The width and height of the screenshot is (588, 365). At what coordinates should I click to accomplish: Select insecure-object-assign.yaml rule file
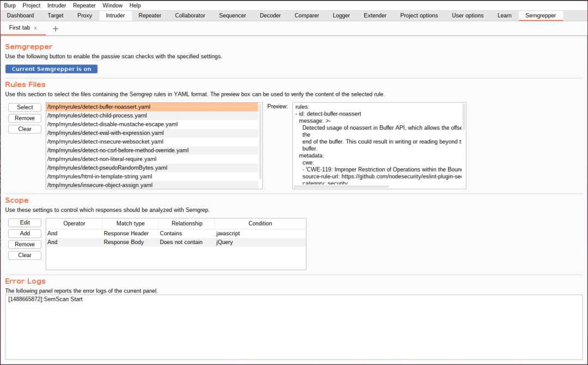coord(152,185)
